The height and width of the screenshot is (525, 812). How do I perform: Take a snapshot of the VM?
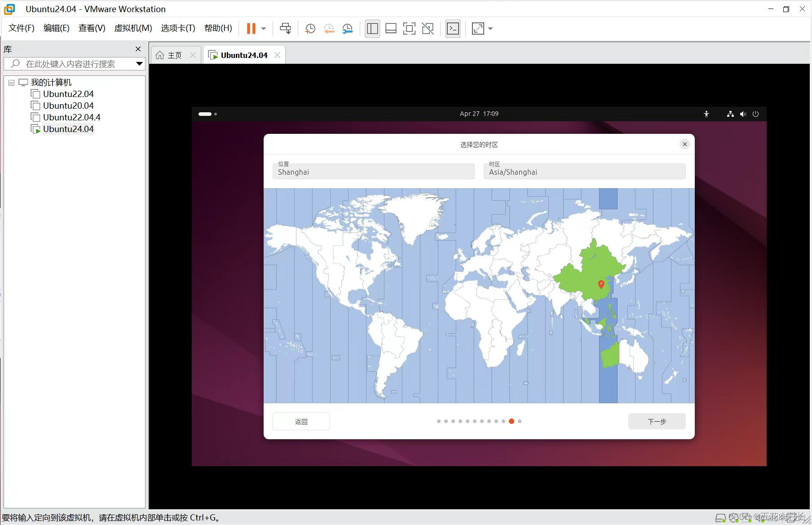pyautogui.click(x=310, y=29)
